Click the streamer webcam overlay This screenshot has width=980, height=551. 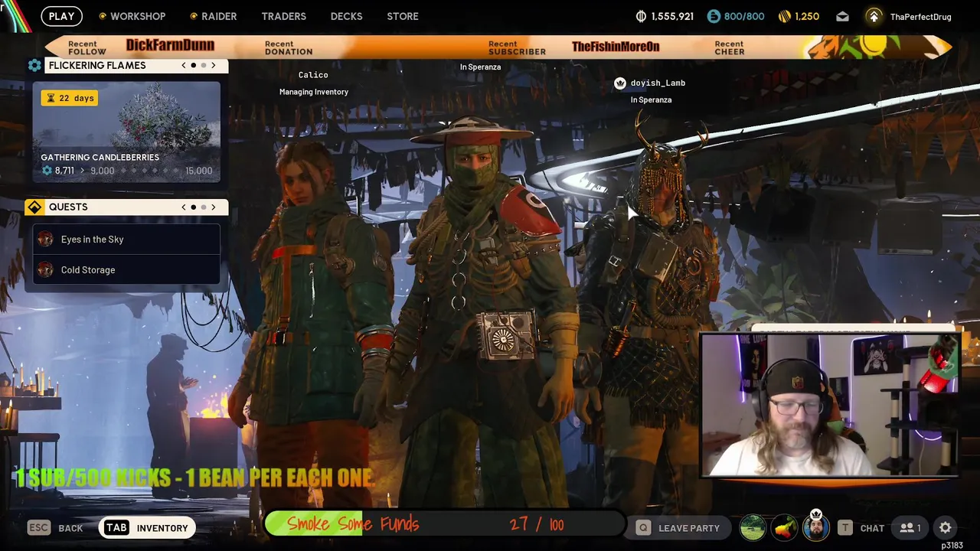tap(830, 406)
